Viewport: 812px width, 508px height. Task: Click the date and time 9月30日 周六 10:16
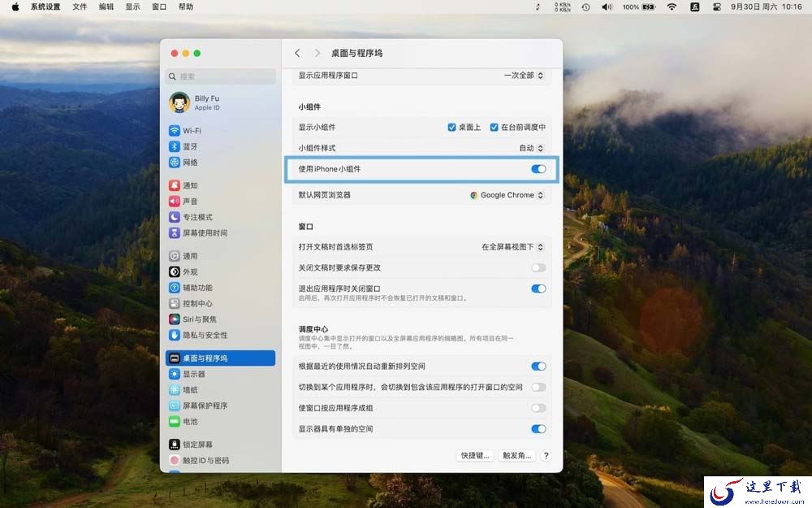pyautogui.click(x=766, y=7)
